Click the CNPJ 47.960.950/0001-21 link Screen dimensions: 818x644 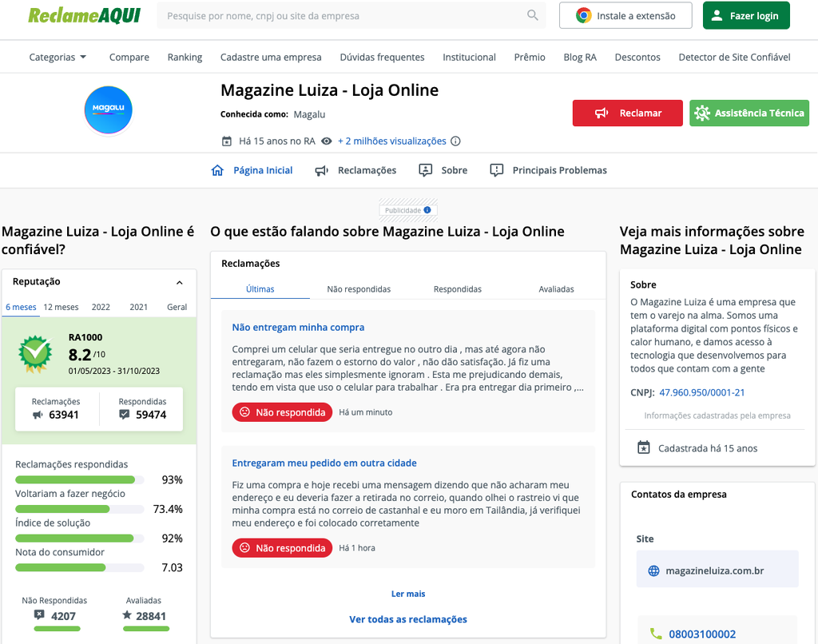tap(702, 392)
